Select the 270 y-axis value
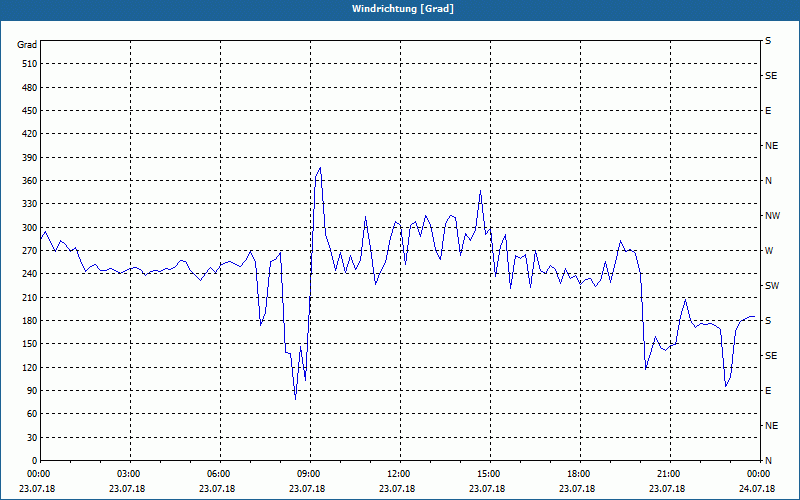 pyautogui.click(x=30, y=251)
